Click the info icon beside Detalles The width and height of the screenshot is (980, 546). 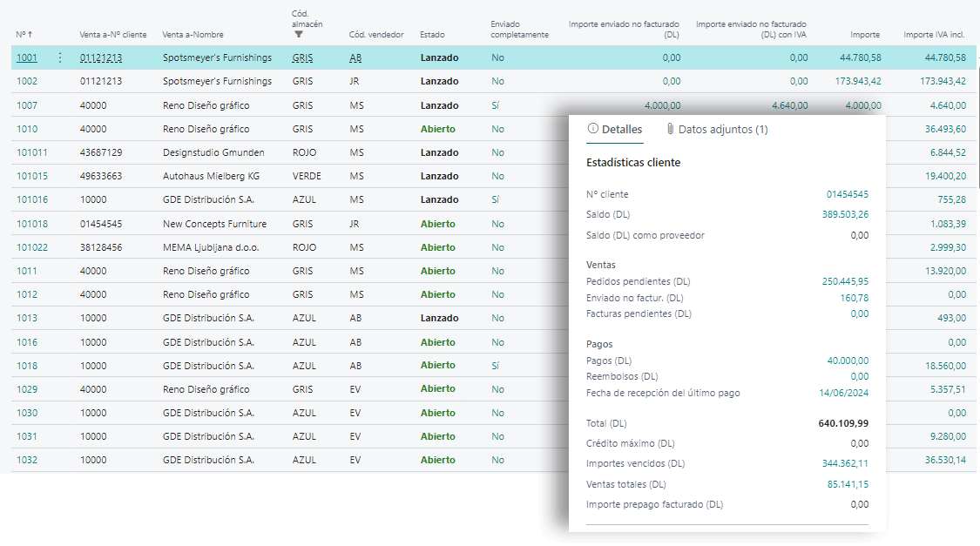click(593, 129)
